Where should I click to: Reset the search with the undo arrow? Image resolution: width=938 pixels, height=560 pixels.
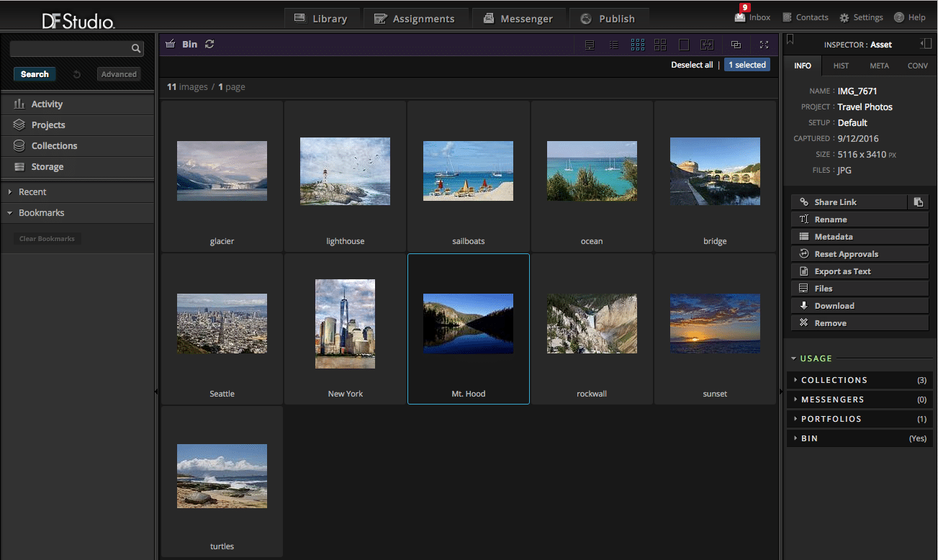[76, 74]
